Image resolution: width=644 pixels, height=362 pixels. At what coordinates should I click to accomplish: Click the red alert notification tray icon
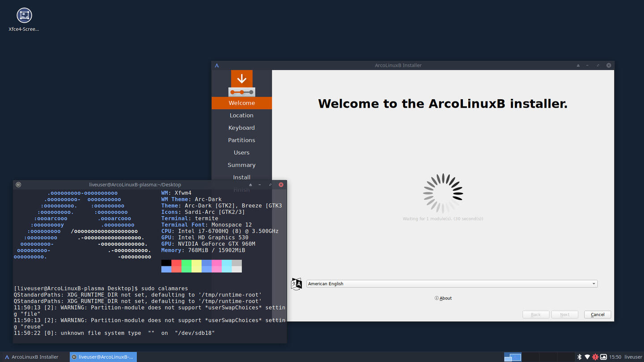coord(595,357)
